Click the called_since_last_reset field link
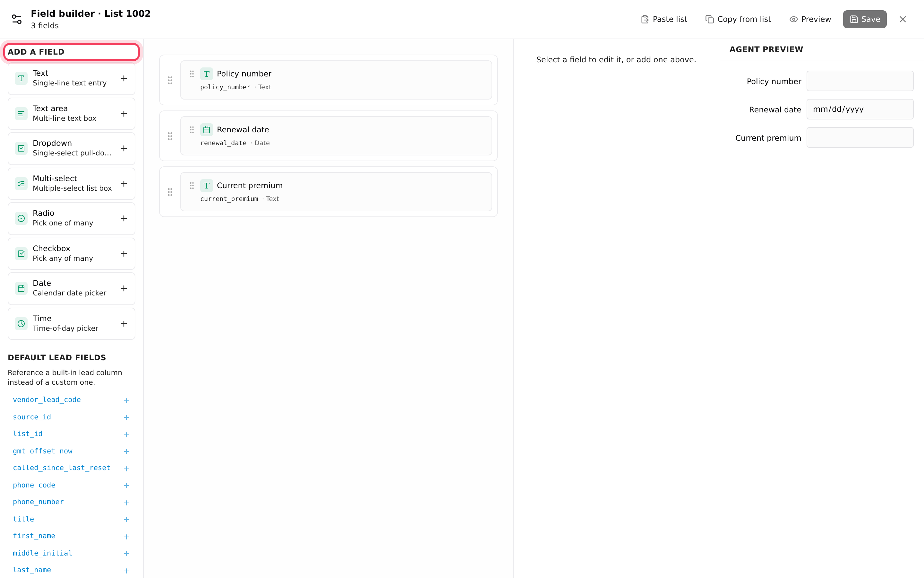The image size is (924, 578). [62, 468]
